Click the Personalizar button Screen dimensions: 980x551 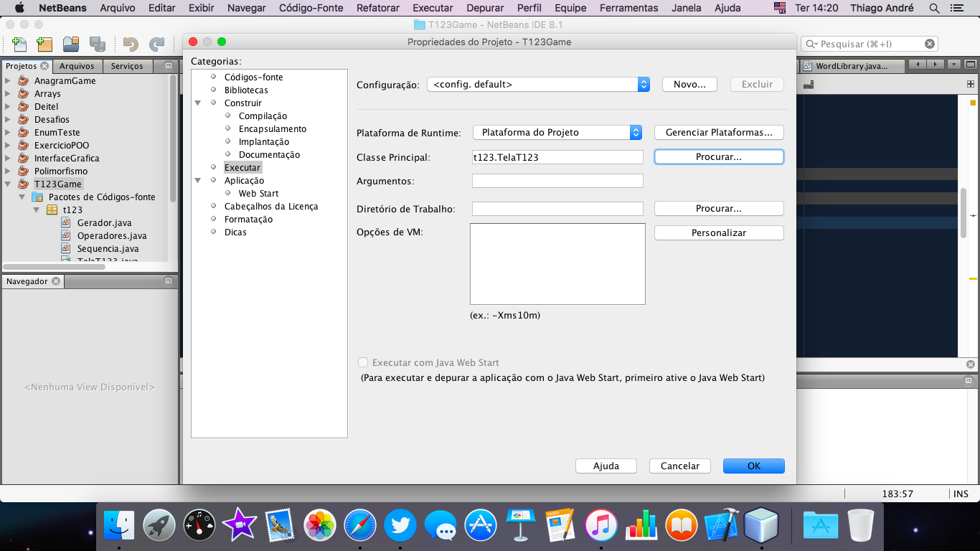[x=719, y=232]
